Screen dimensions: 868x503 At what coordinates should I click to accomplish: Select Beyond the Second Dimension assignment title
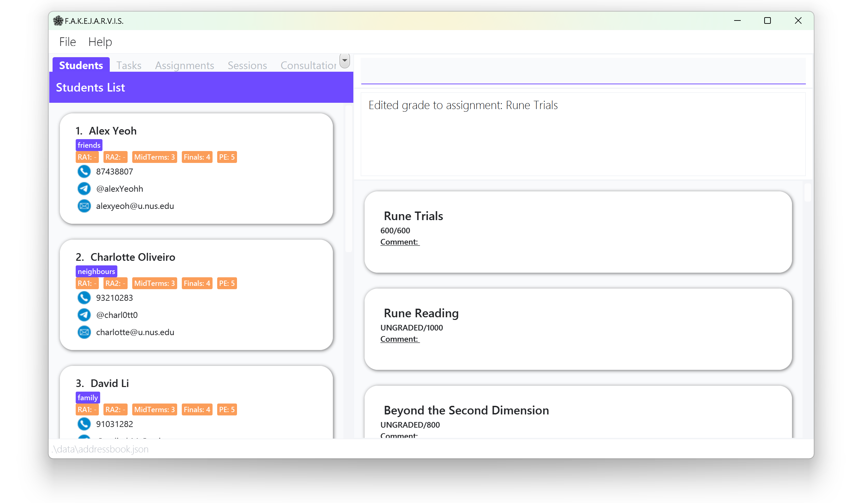[466, 410]
